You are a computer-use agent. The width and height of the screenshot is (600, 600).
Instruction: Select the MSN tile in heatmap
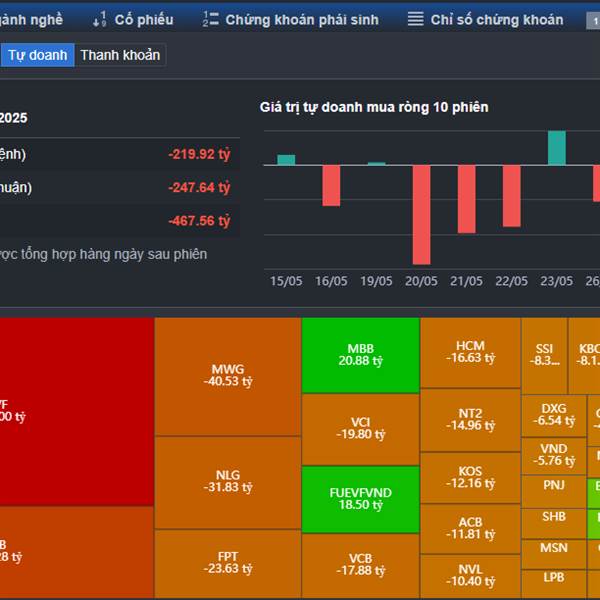pos(554,554)
